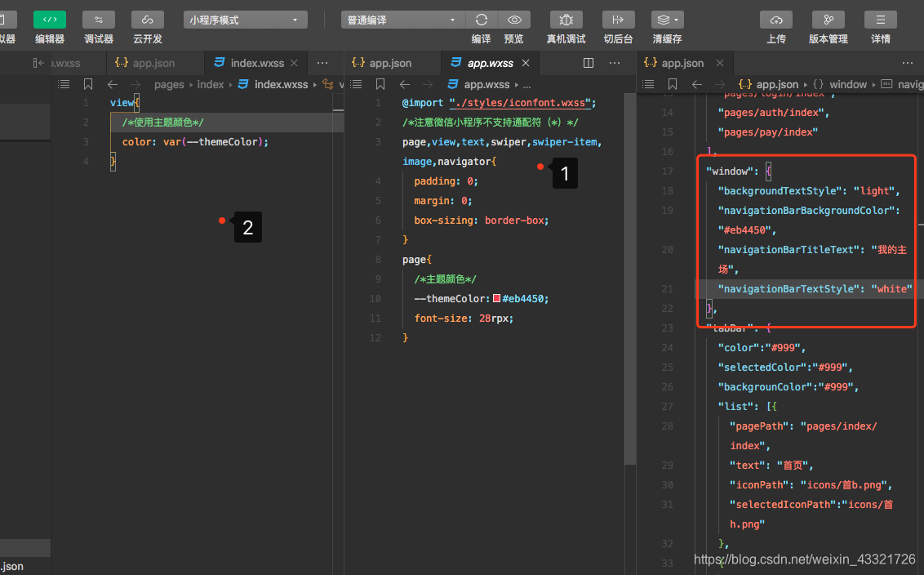Screen dimensions: 924x575
Task: Click the 预览 preview eye icon
Action: point(514,20)
